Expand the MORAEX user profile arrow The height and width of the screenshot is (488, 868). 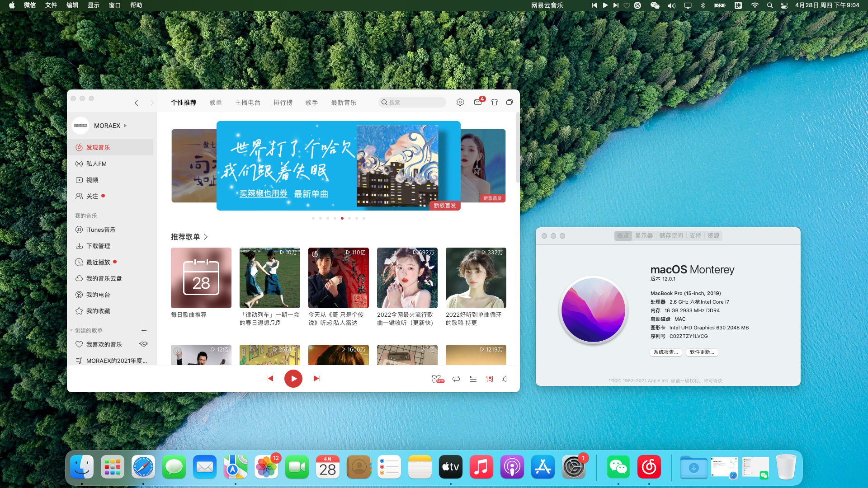(125, 126)
